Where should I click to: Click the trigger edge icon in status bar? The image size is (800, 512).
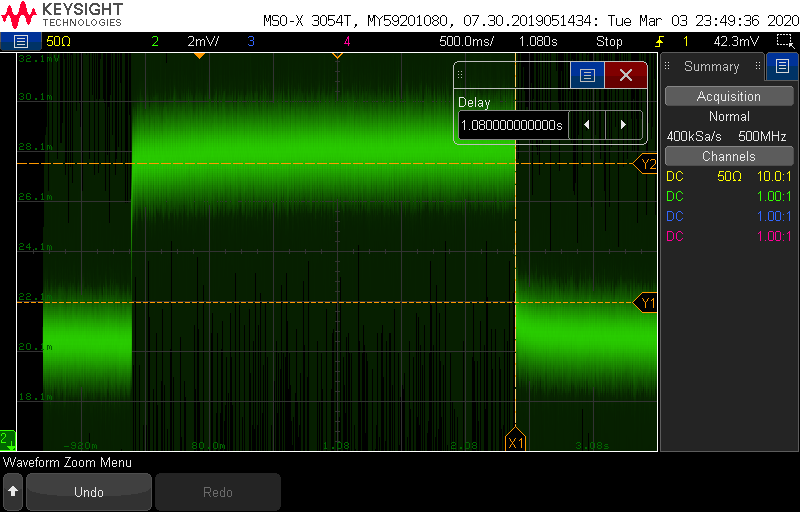click(659, 41)
